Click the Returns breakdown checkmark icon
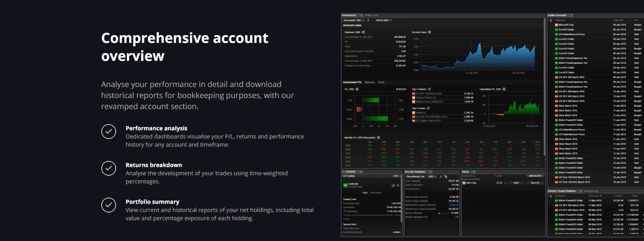 (109, 168)
